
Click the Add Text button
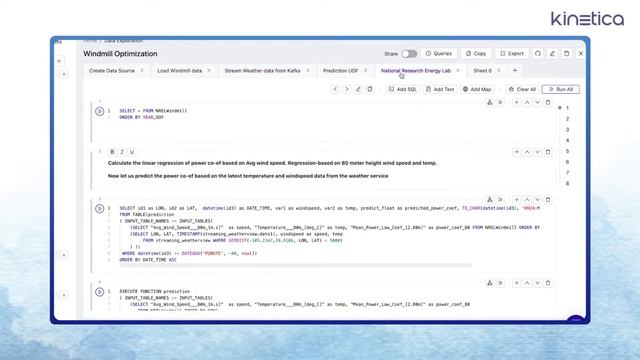click(440, 89)
